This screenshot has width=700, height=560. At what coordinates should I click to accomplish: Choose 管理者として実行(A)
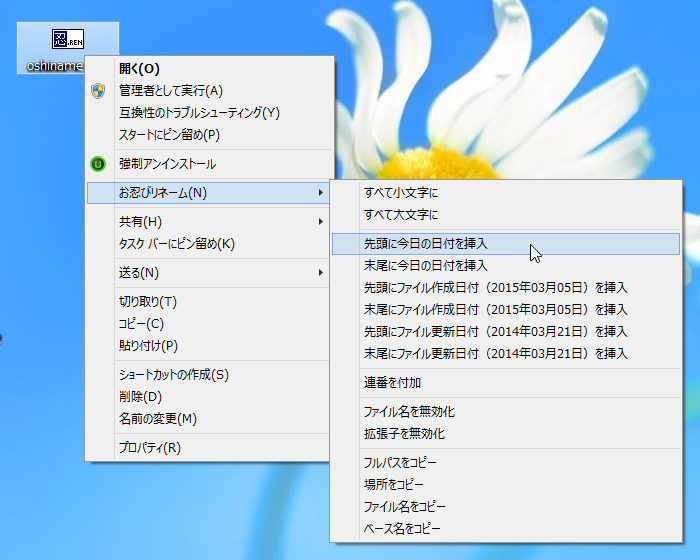pyautogui.click(x=209, y=91)
